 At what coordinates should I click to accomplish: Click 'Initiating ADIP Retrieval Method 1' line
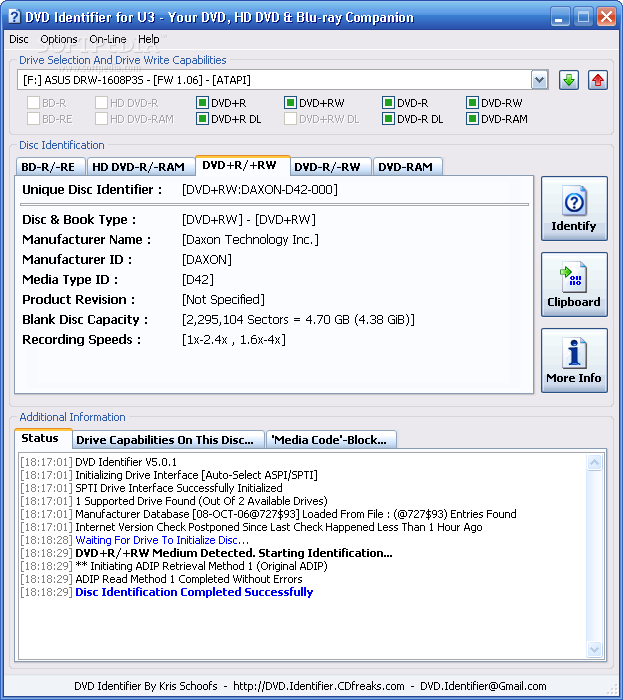[x=201, y=566]
